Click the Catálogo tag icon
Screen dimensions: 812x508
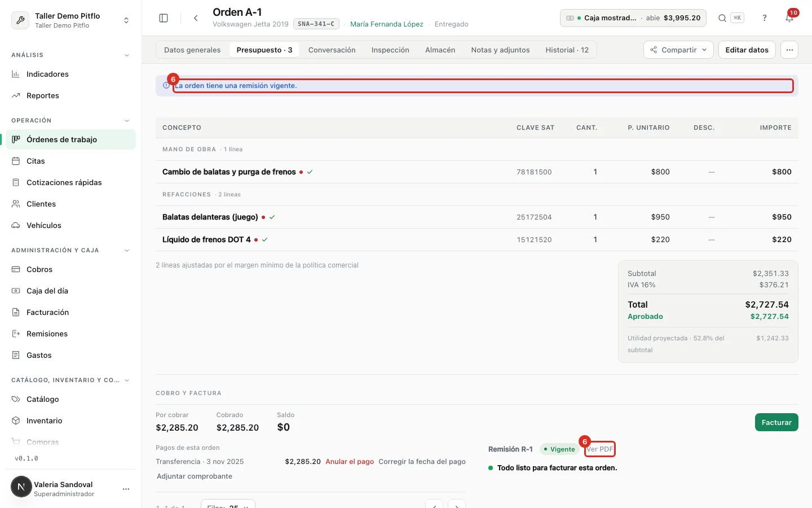(x=16, y=399)
